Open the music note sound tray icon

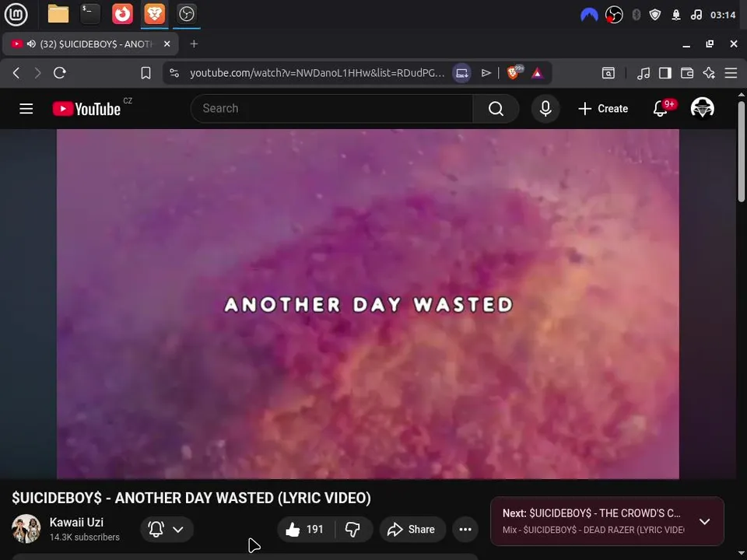696,16
